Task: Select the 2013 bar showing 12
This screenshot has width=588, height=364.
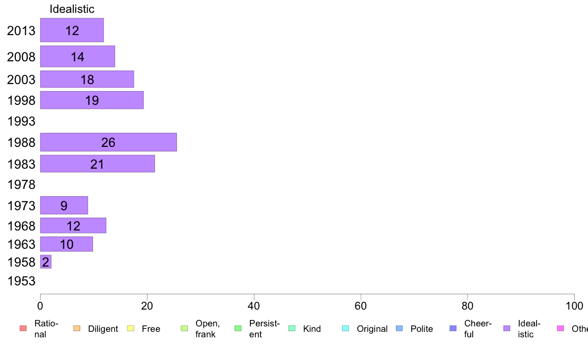Action: point(72,30)
